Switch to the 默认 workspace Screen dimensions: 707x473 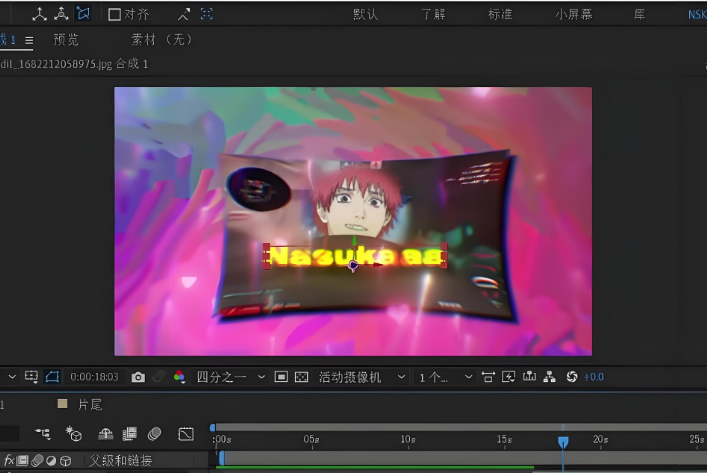click(x=366, y=14)
